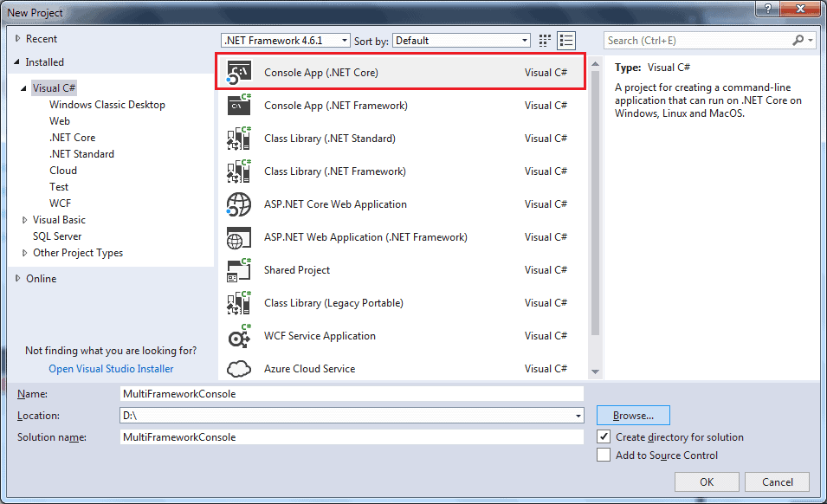This screenshot has width=827, height=504.
Task: Click inside the Name input field
Action: 346,393
